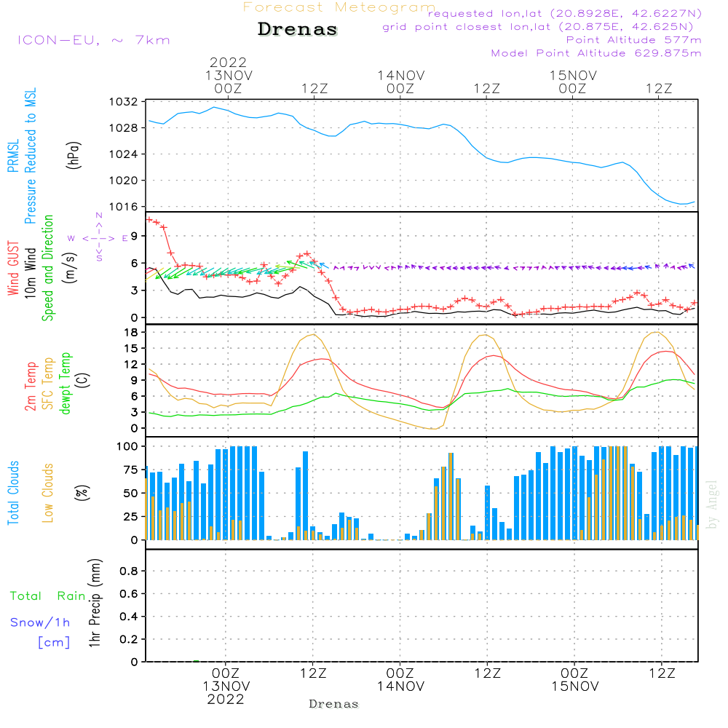This screenshot has height=728, width=728.
Task: Click the bottom '15NOV' date label
Action: pyautogui.click(x=575, y=687)
